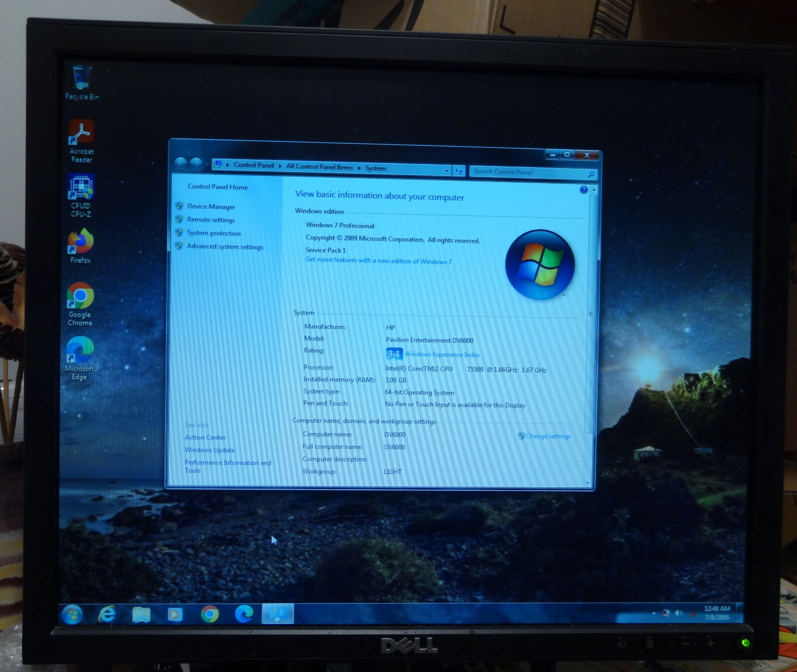
Task: Click the vertical scrollbar down arrow
Action: (588, 483)
